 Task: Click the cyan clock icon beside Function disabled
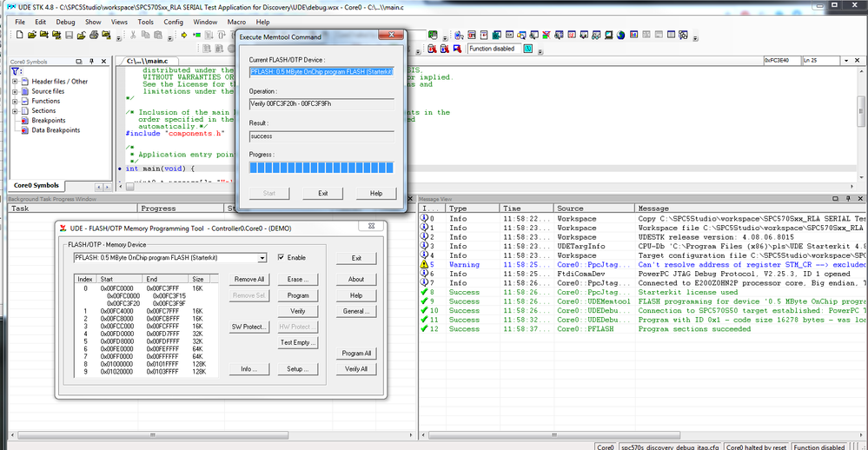click(x=528, y=49)
